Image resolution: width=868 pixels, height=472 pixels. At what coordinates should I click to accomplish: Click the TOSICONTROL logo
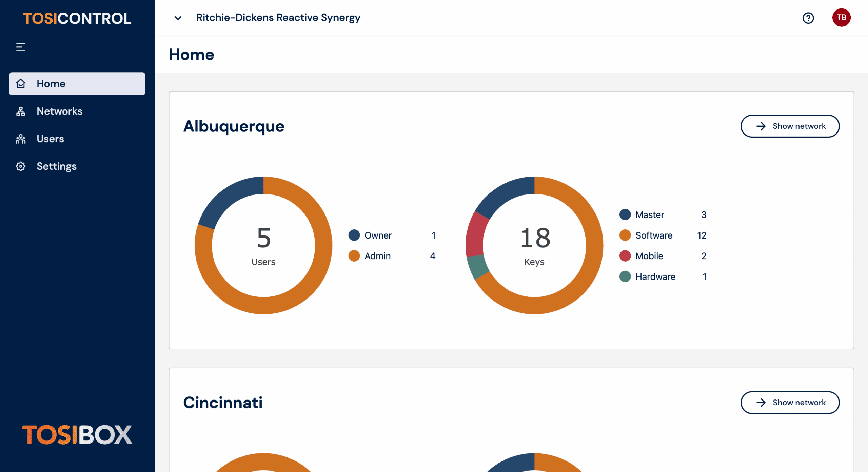[77, 19]
